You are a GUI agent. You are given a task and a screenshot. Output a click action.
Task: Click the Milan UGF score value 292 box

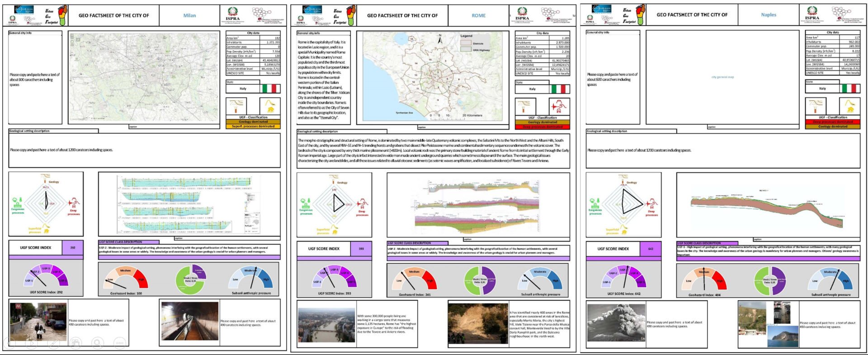[73, 248]
